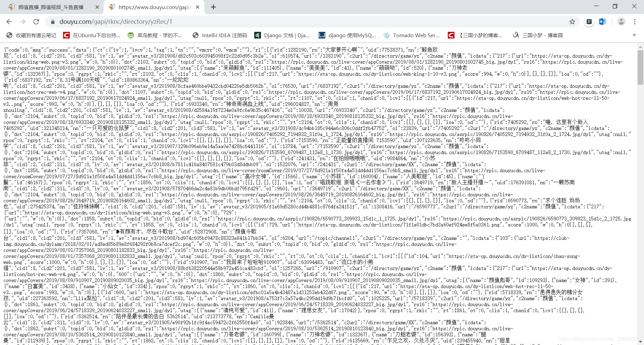
Task: Click scrollbar down arrow
Action: (640, 342)
